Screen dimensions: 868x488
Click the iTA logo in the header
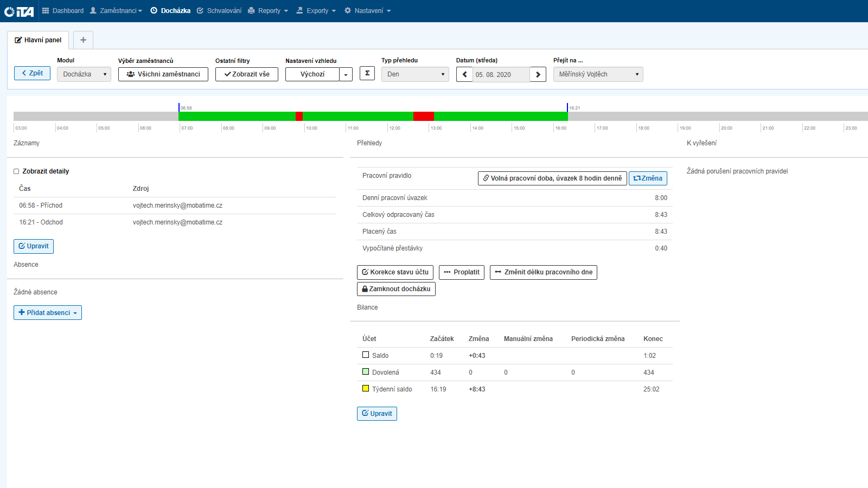coord(19,11)
